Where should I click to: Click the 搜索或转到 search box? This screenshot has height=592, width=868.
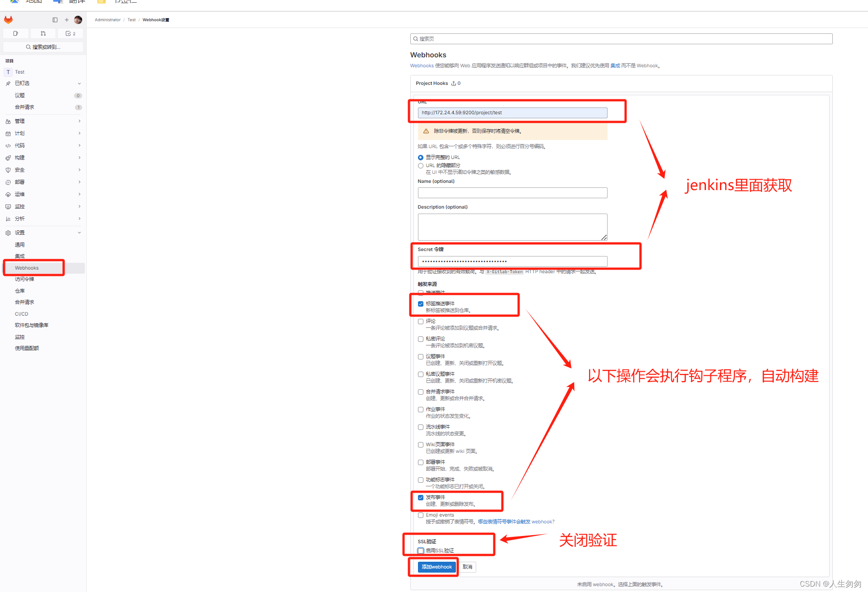point(43,47)
